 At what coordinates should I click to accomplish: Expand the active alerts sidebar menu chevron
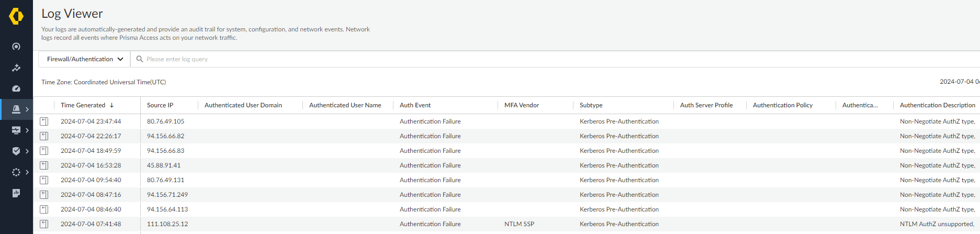click(x=27, y=109)
